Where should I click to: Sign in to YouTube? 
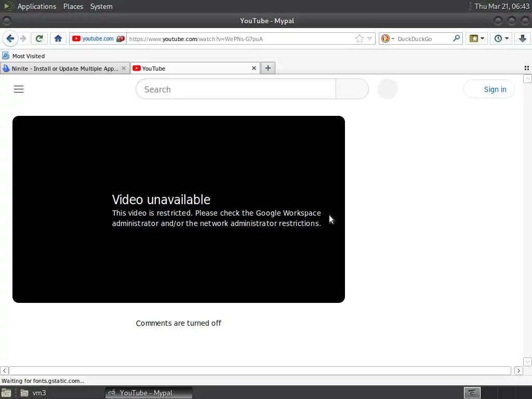click(x=489, y=89)
